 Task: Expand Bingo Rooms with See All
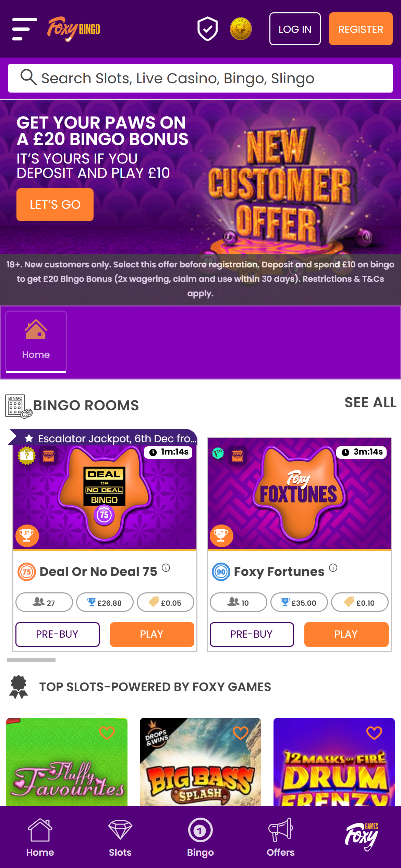point(370,402)
